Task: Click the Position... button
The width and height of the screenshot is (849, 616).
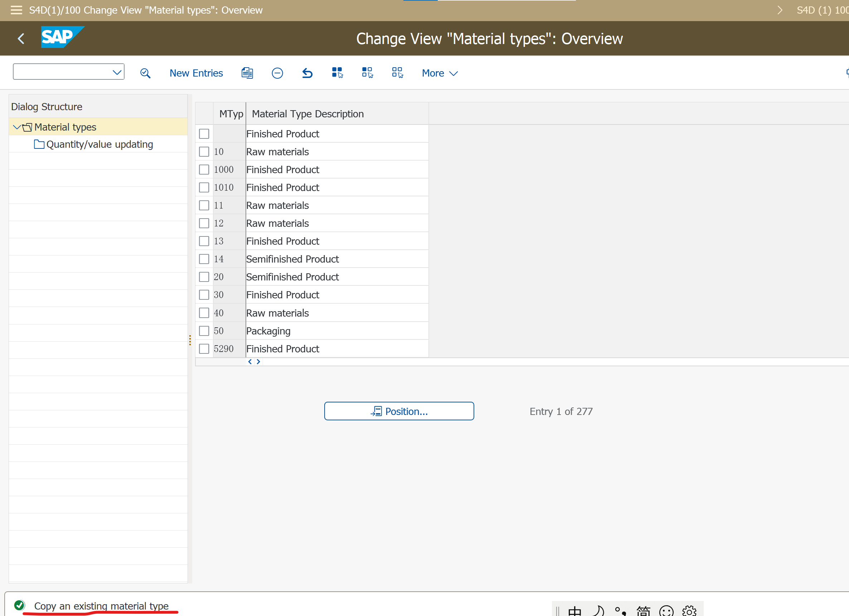Action: tap(399, 411)
